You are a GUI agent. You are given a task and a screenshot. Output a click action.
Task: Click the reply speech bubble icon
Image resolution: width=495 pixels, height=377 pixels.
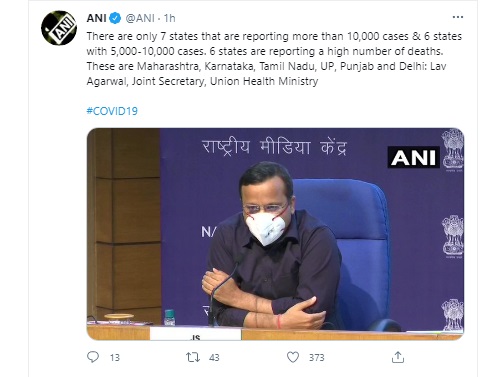[93, 357]
